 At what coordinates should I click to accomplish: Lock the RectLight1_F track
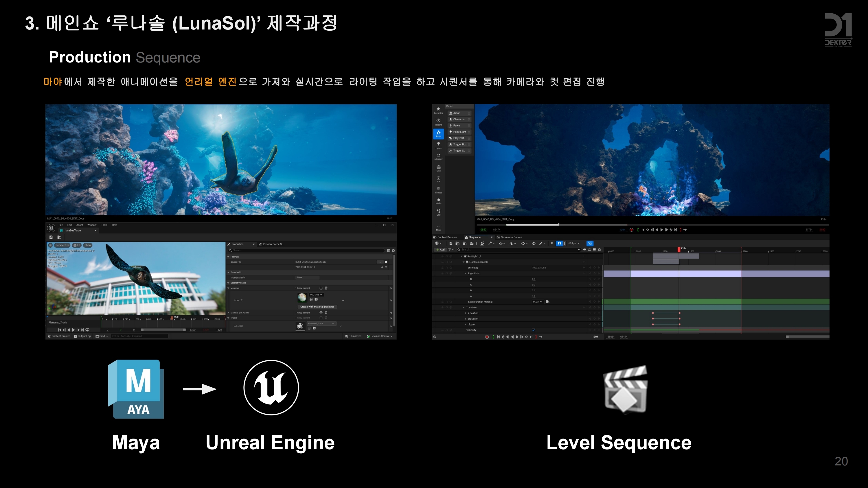point(442,256)
